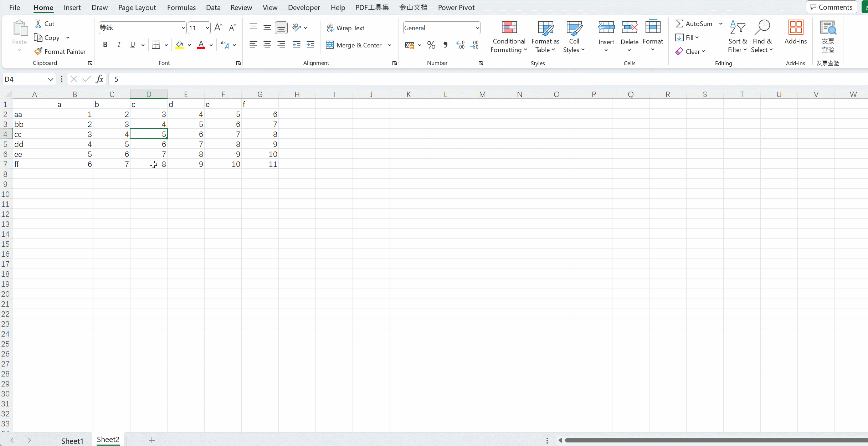Toggle Bold formatting
This screenshot has height=446, width=868.
coord(105,45)
